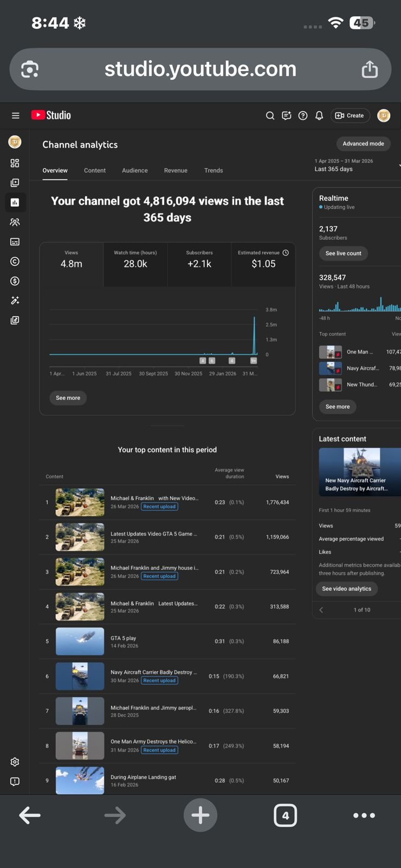Open Settings gear in sidebar
Image resolution: width=401 pixels, height=868 pixels.
point(15,762)
